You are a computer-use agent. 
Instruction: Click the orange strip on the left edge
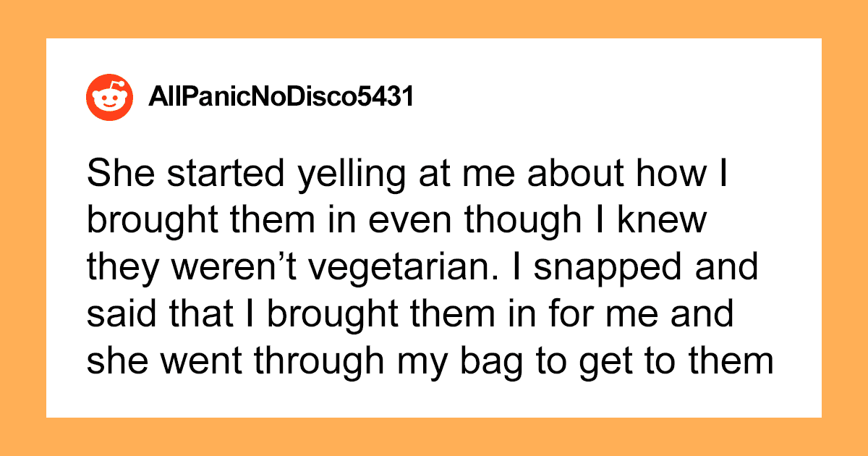(x=22, y=228)
